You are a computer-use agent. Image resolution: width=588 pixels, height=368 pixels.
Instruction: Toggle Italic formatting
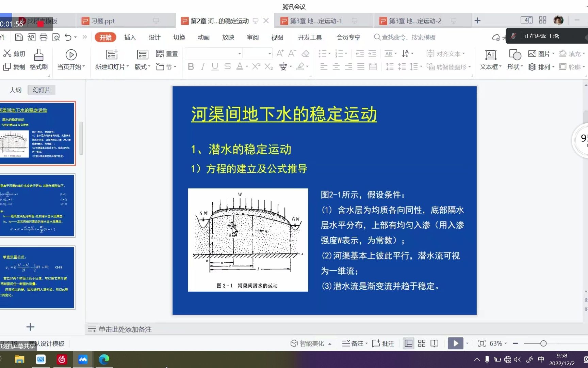203,66
